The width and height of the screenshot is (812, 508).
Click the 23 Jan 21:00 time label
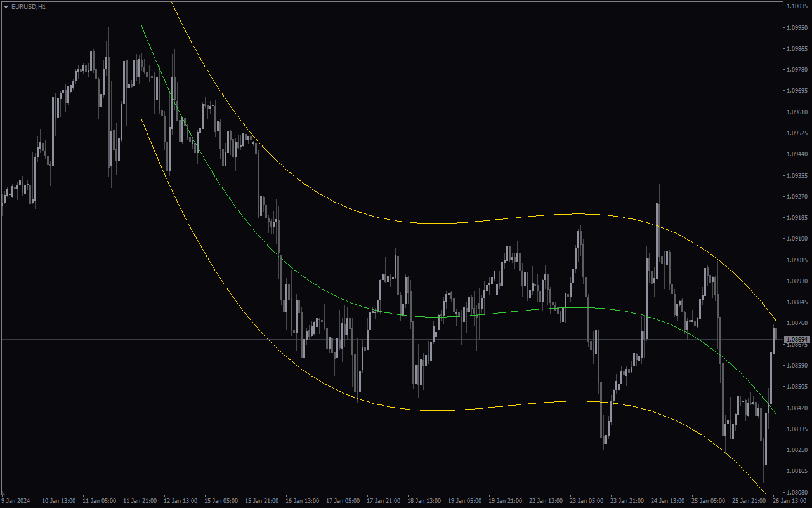[627, 501]
